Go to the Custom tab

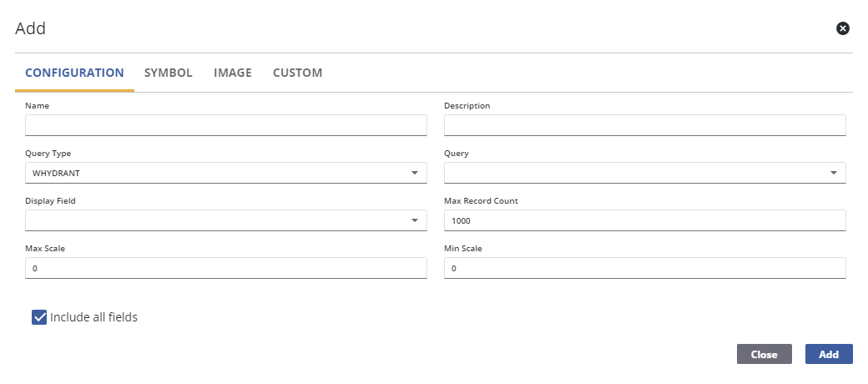[x=297, y=73]
